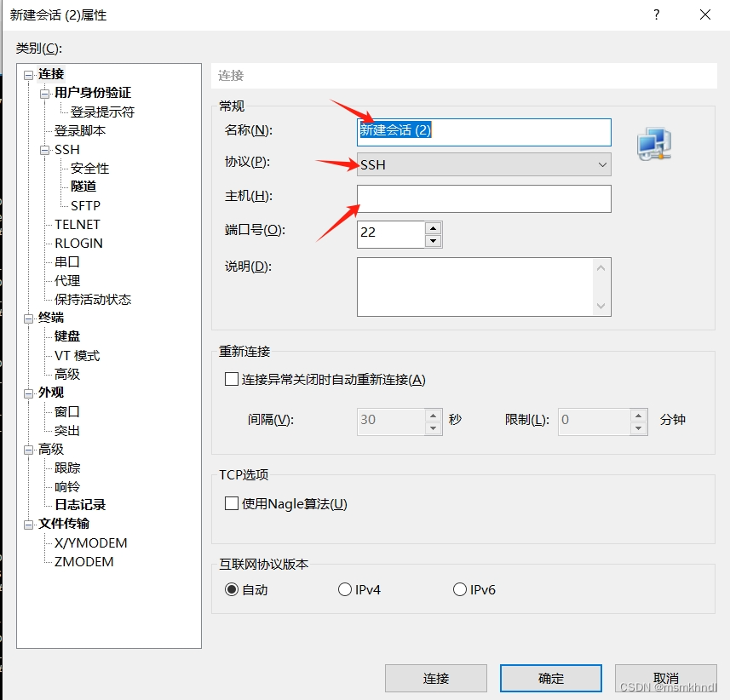Click the 取消 button
The height and width of the screenshot is (700, 730).
[x=666, y=678]
